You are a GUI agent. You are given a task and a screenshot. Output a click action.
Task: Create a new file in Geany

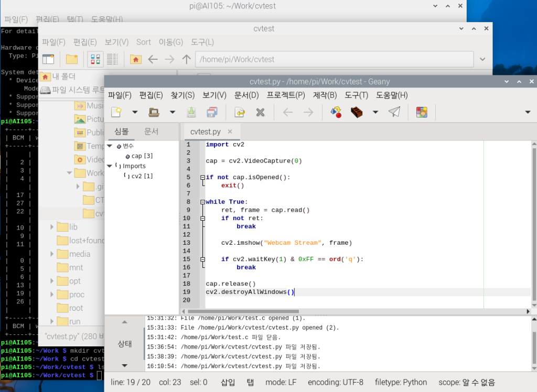117,112
